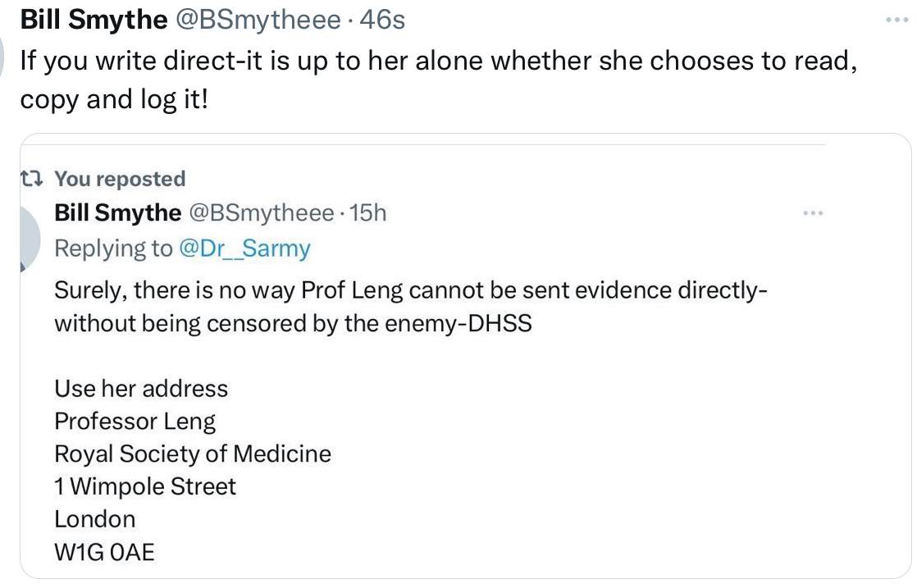Open the quoted tweet's three-dot more menu

tap(813, 213)
